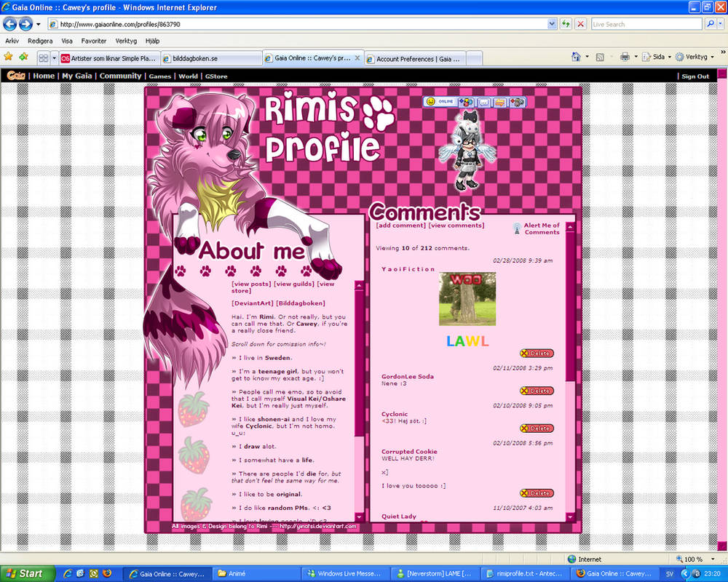Click the Add Friend icon on Rimi's profile

pyautogui.click(x=466, y=103)
